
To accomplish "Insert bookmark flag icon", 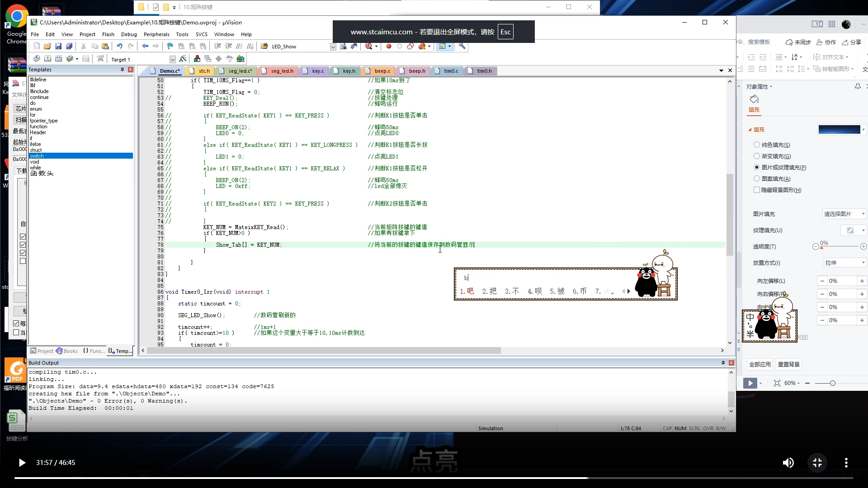I will (170, 46).
